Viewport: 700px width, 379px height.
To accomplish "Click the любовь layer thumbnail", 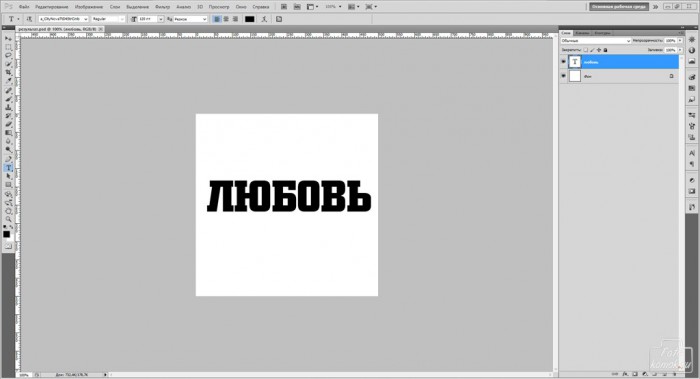I will point(575,62).
